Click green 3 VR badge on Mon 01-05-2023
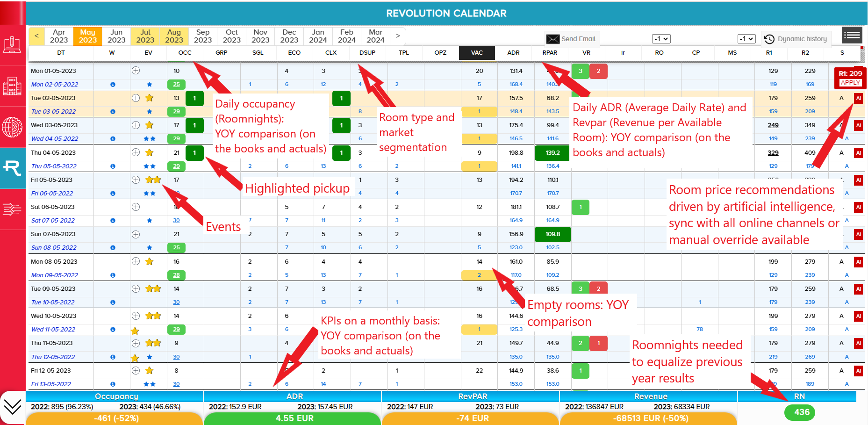868x425 pixels. [x=581, y=71]
